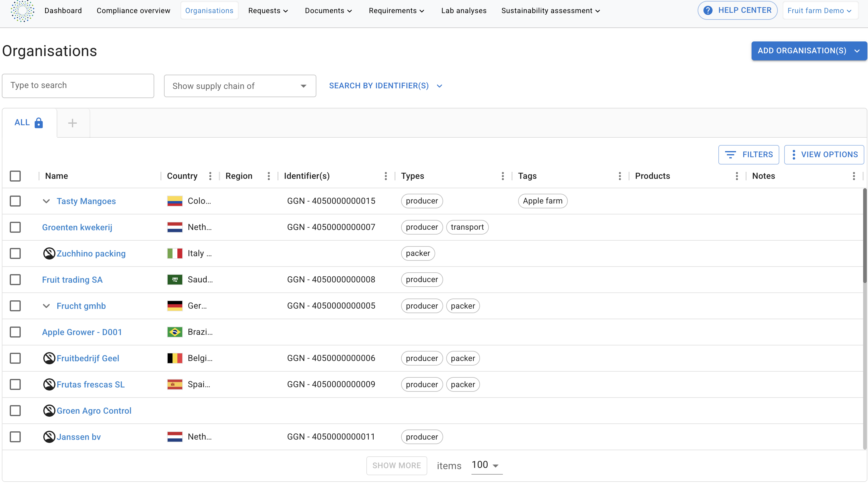Open Sustainability assessment menu
The height and width of the screenshot is (488, 868).
click(x=551, y=10)
